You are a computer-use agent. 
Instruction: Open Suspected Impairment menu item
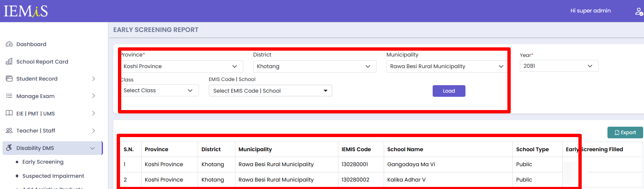(53, 176)
